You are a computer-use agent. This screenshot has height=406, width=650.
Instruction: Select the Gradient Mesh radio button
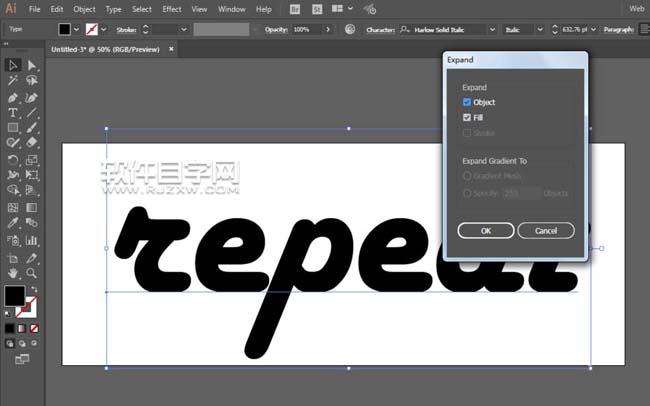pos(467,176)
